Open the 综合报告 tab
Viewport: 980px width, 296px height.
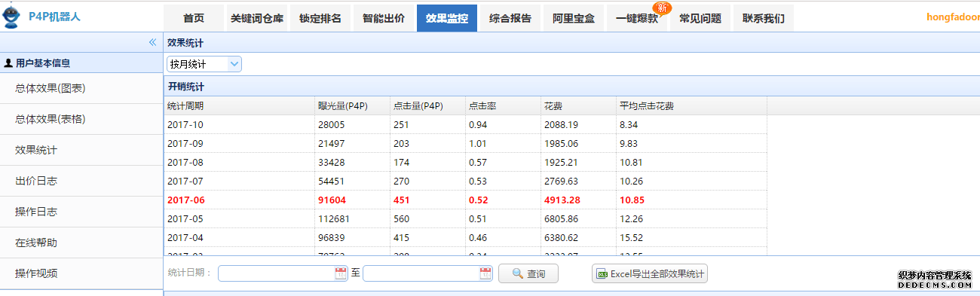(510, 18)
